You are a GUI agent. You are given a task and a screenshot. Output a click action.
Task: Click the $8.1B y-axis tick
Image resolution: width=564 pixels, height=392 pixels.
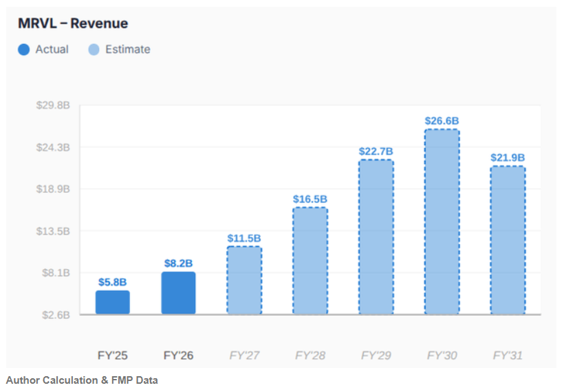click(x=56, y=272)
